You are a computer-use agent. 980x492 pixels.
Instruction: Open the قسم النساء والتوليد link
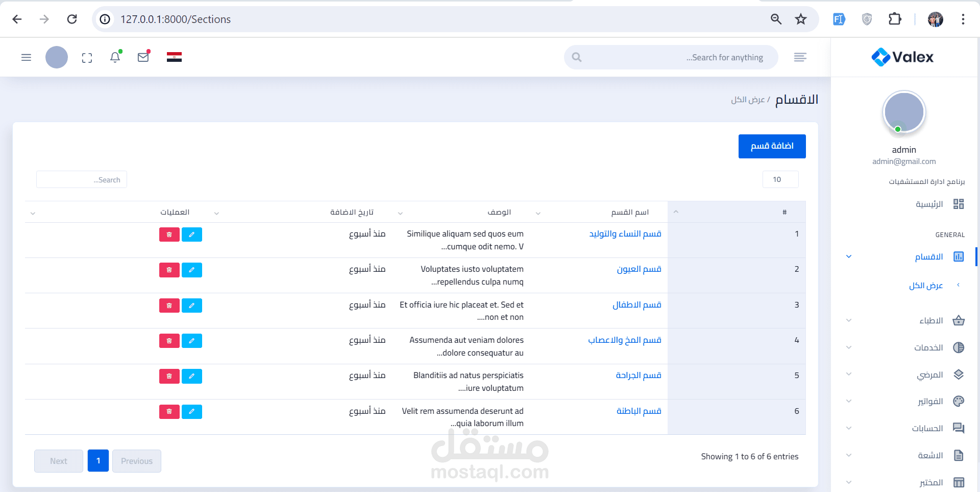point(625,233)
